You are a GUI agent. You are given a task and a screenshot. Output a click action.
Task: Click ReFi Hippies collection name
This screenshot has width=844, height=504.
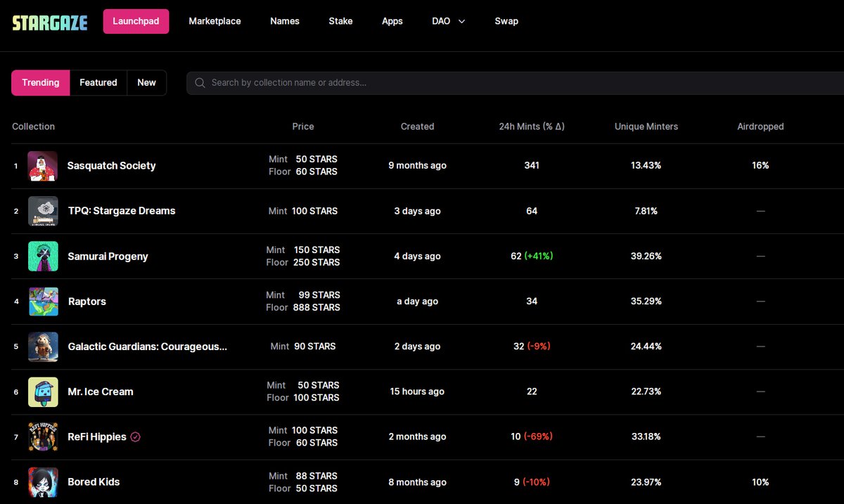97,437
